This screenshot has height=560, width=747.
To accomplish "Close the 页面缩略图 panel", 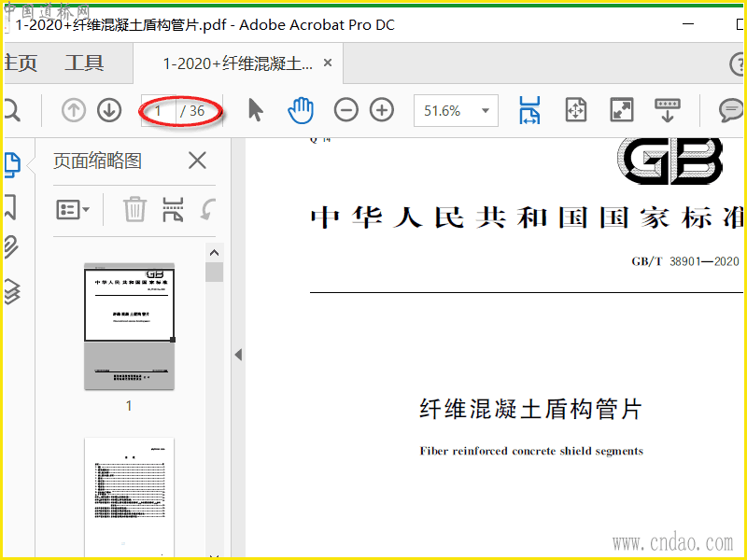I will 197,161.
